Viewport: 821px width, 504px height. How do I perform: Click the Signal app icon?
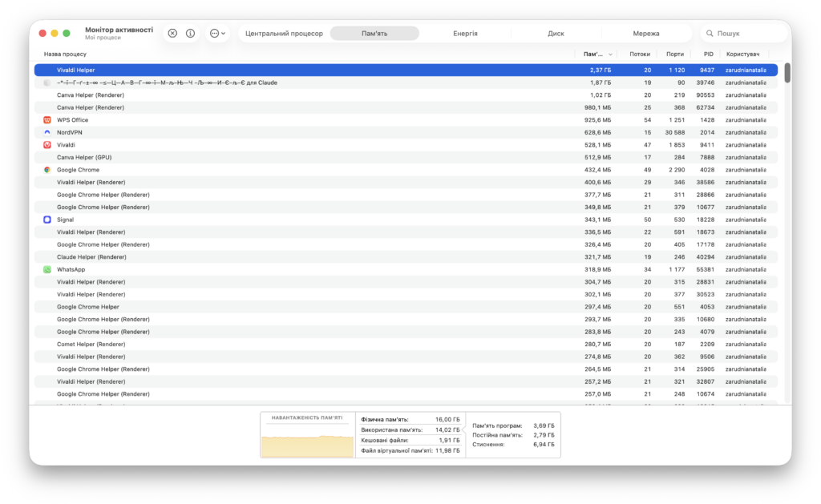pos(47,220)
